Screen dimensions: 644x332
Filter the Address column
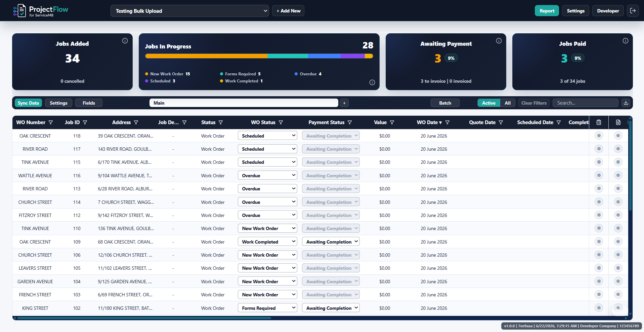pos(136,122)
